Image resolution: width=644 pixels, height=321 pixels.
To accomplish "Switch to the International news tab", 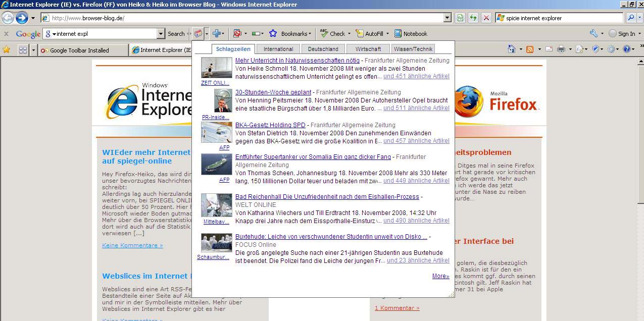I will click(278, 49).
